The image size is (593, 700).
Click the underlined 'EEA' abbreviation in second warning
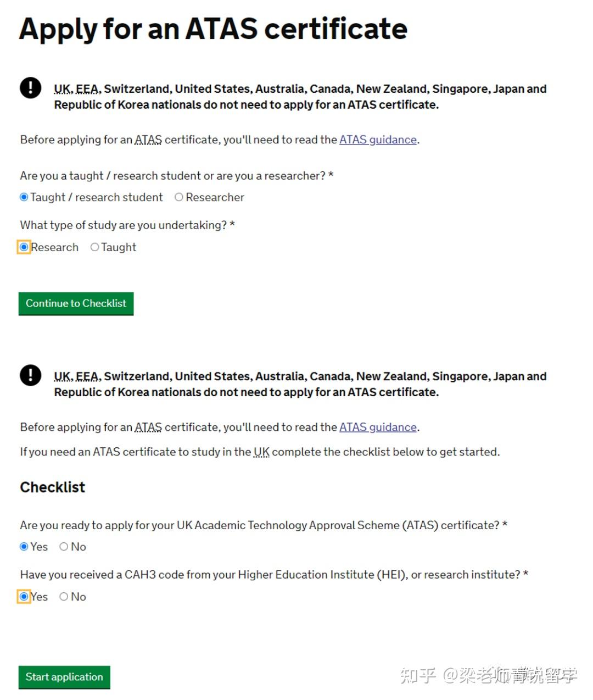(88, 376)
